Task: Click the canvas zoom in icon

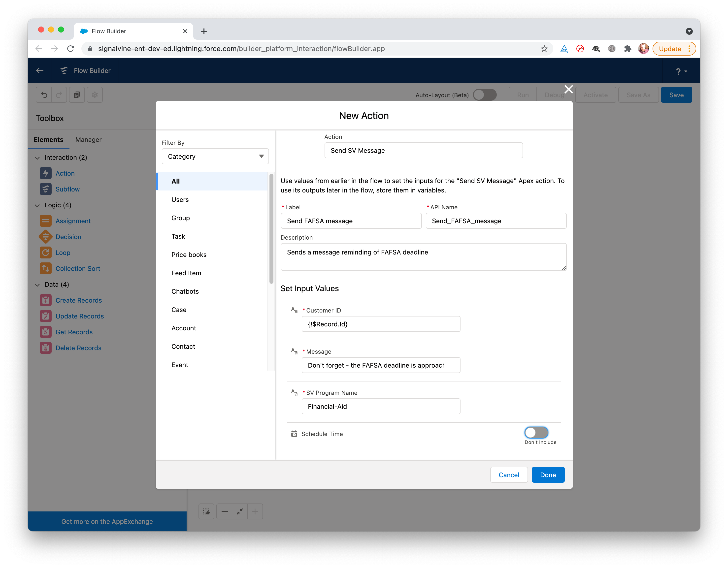Action: click(255, 511)
